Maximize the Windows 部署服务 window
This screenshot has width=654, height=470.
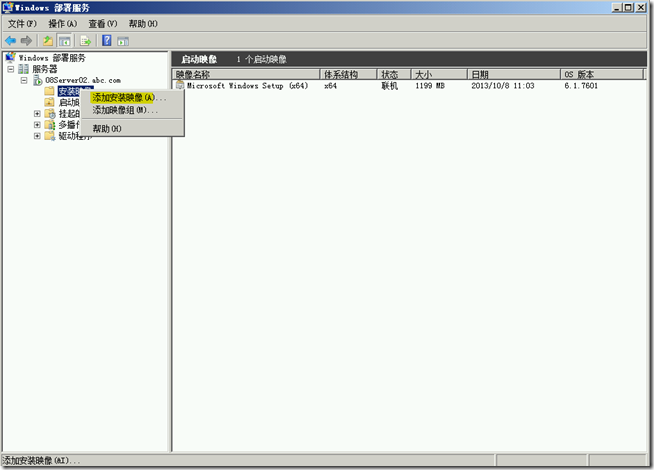(x=629, y=8)
